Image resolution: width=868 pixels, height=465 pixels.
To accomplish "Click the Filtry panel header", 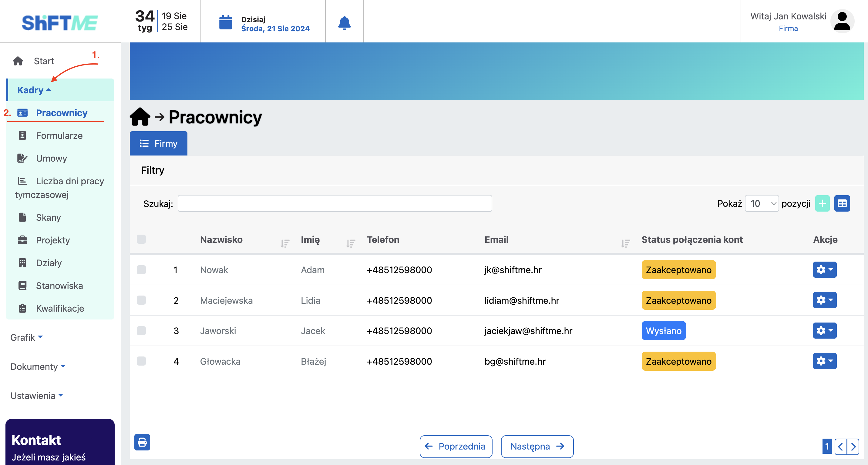I will pyautogui.click(x=496, y=170).
